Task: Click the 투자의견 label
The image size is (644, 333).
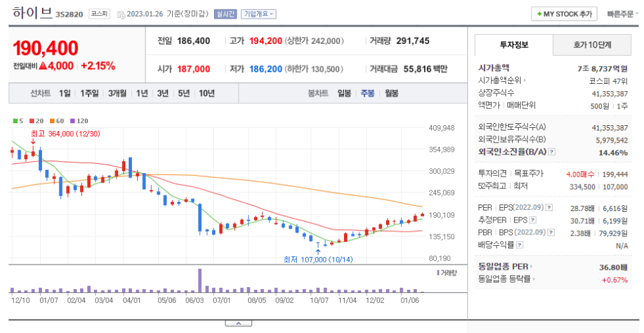Action: click(493, 173)
